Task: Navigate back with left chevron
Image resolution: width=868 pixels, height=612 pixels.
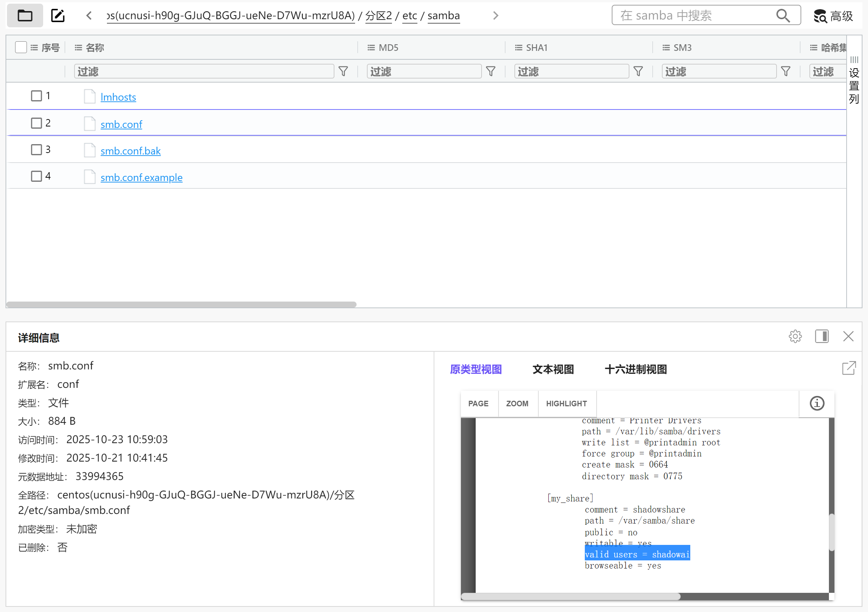Action: 89,15
